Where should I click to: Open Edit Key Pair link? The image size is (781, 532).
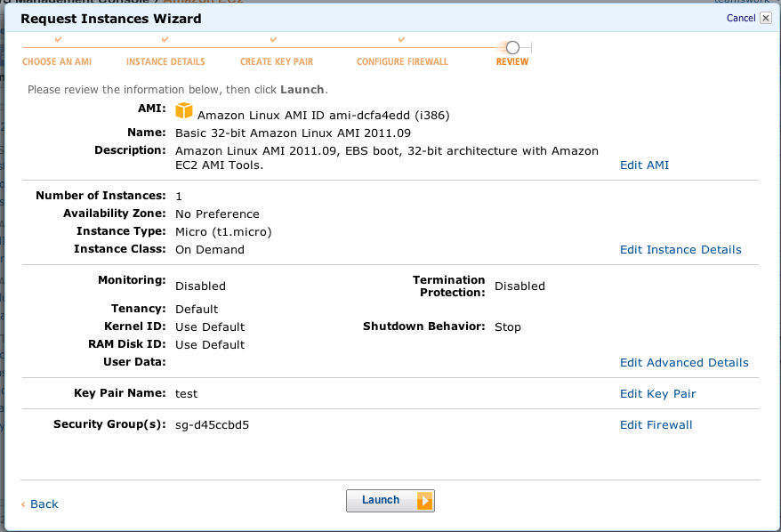[658, 393]
